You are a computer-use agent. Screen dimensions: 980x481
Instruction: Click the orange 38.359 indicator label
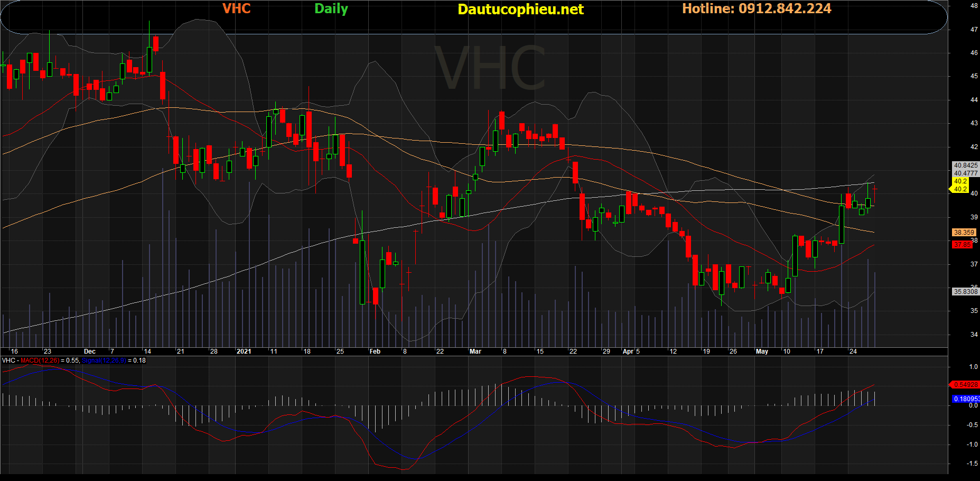(x=964, y=233)
